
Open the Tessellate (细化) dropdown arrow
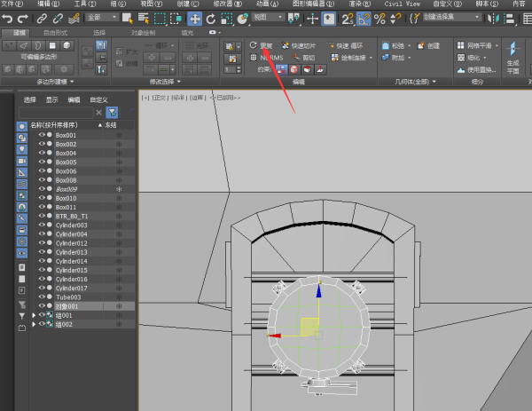pos(484,58)
